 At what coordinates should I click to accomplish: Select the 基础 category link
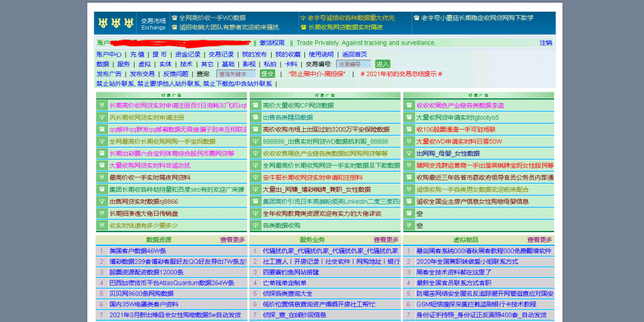click(x=228, y=64)
